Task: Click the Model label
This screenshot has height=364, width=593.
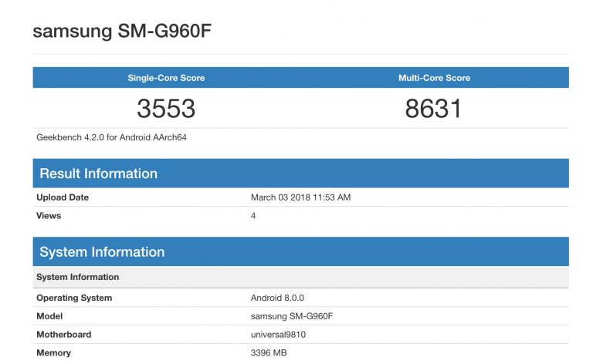Action: click(49, 316)
